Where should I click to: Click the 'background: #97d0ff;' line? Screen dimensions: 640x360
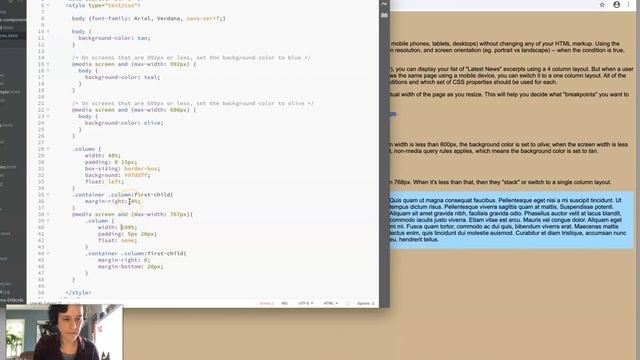point(118,175)
